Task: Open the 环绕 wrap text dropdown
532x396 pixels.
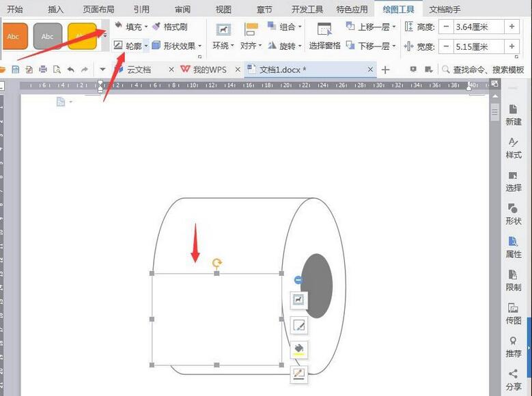Action: click(x=223, y=36)
